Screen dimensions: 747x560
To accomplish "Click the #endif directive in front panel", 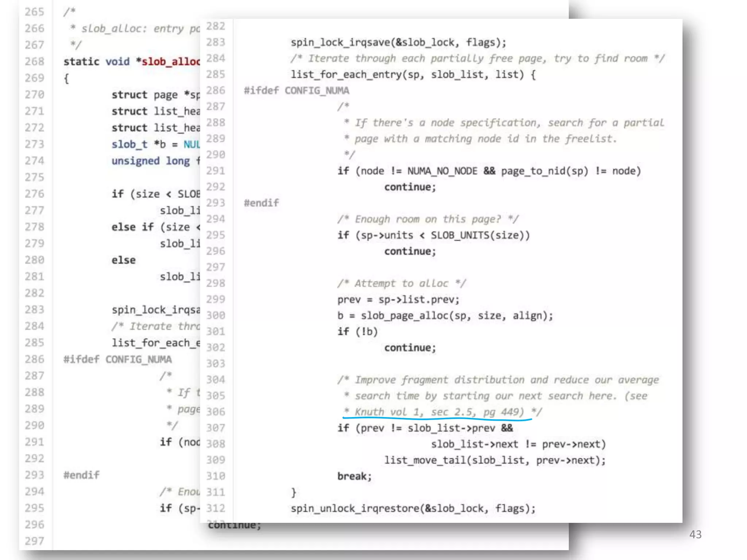I will pyautogui.click(x=261, y=203).
